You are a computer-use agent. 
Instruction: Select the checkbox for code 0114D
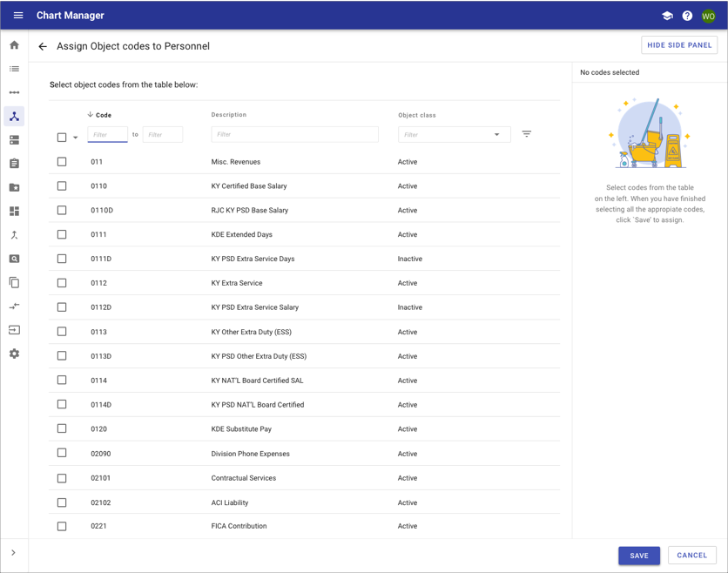click(x=62, y=404)
